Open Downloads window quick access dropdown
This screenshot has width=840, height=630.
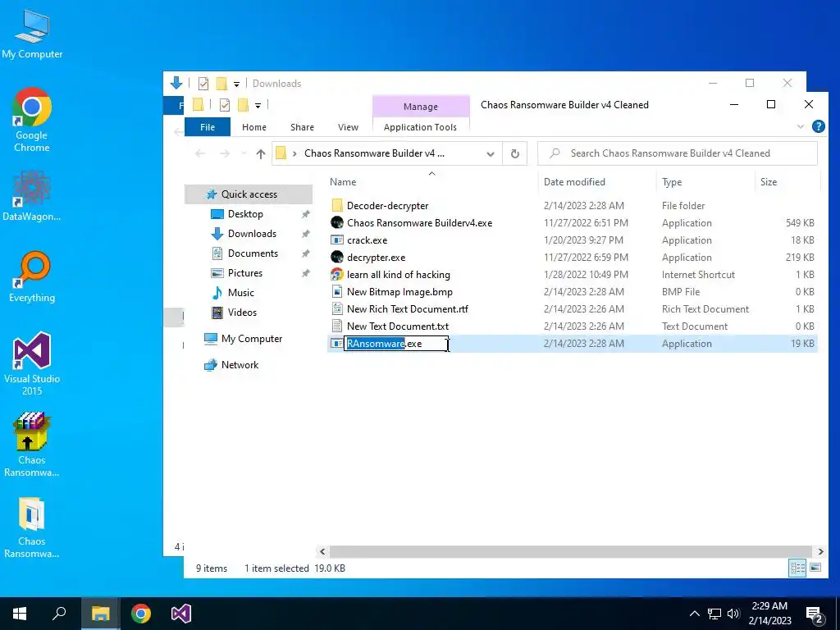click(x=236, y=84)
